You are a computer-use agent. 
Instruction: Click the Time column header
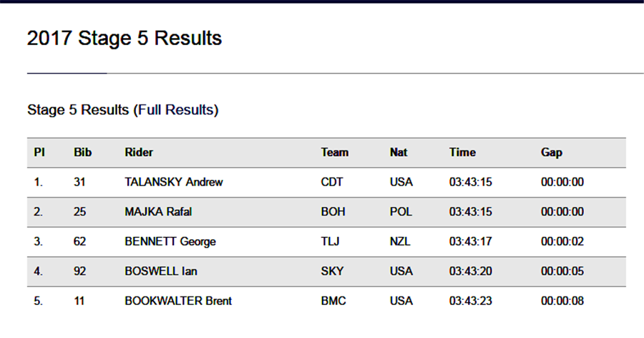pos(462,153)
